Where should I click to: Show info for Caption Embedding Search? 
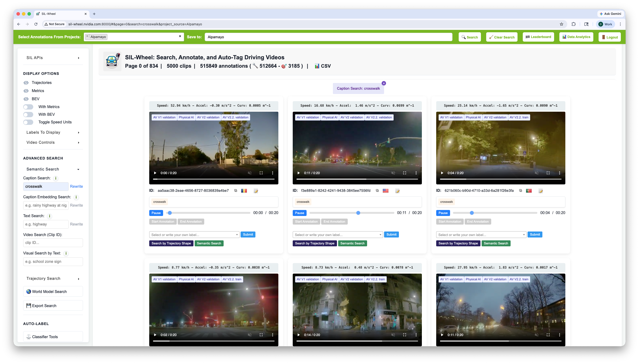[x=76, y=197]
